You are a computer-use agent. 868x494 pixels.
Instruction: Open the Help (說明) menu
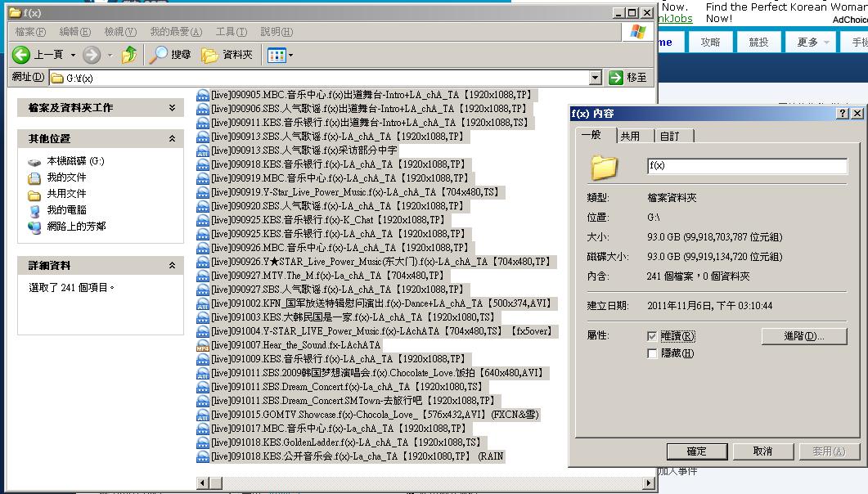(x=277, y=32)
